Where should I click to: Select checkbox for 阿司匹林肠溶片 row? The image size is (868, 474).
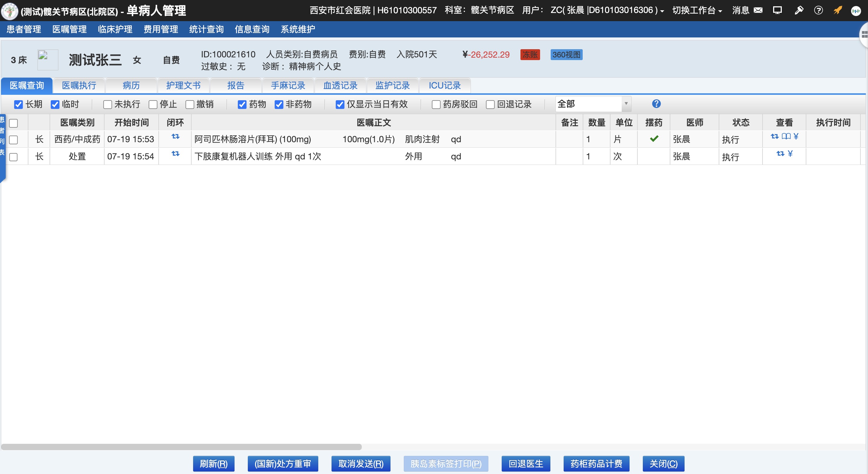pos(14,140)
